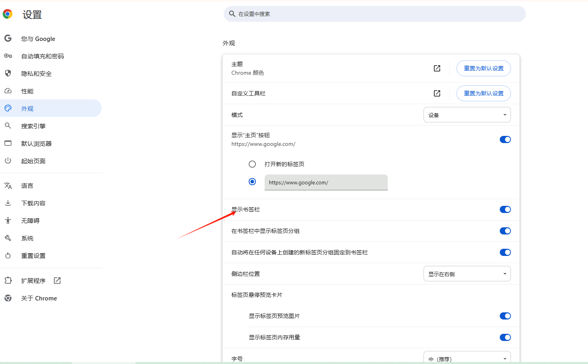The image size is (588, 364).
Task: Click the 自定义工具栏 label row
Action: tap(248, 93)
